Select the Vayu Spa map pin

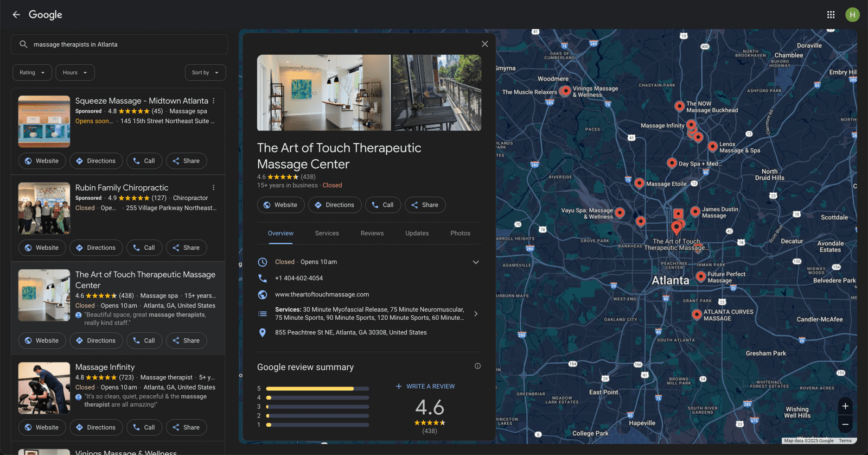point(620,212)
